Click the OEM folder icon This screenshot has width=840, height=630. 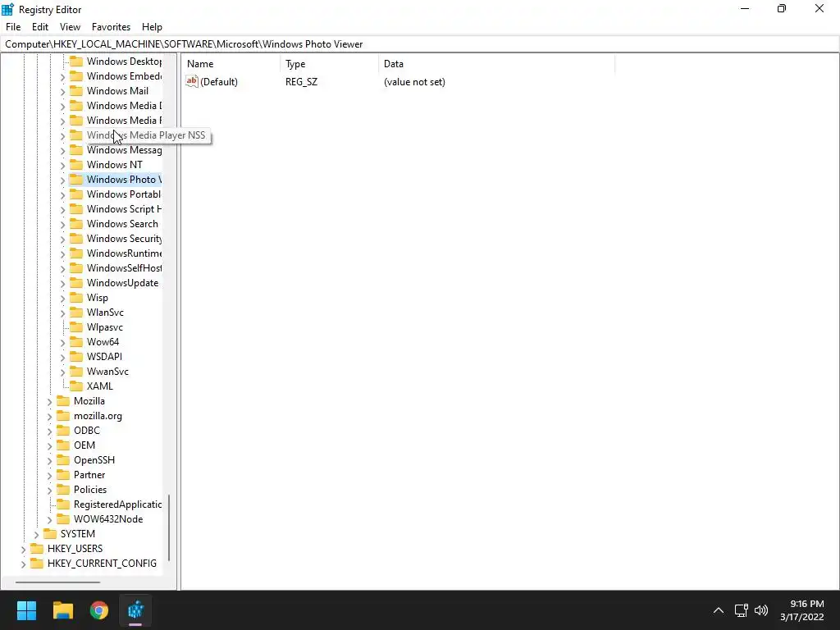(63, 445)
